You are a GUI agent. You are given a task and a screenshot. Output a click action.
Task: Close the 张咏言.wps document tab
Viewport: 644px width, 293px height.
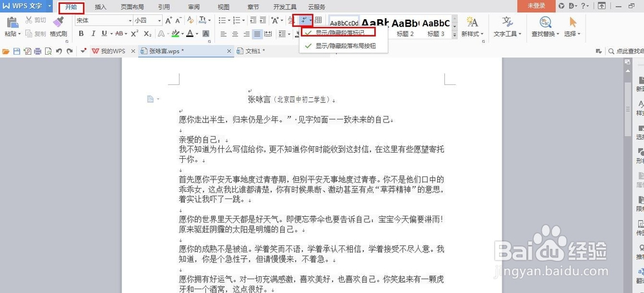(229, 52)
